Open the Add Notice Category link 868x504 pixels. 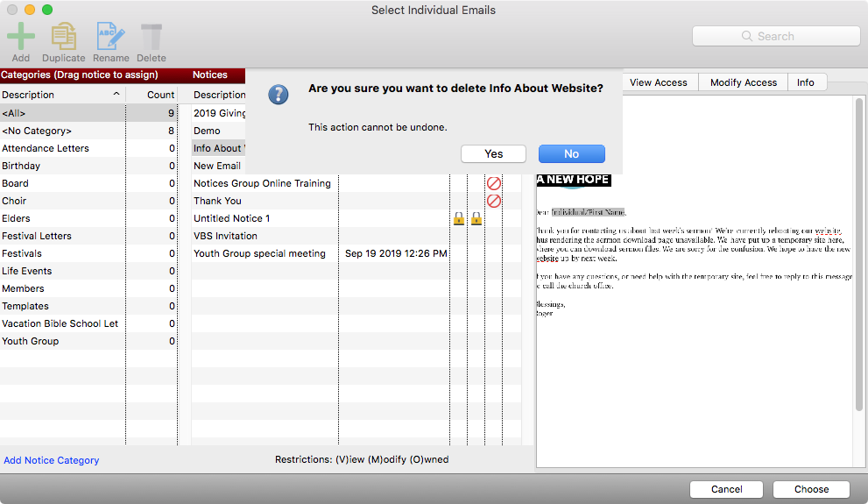(52, 460)
